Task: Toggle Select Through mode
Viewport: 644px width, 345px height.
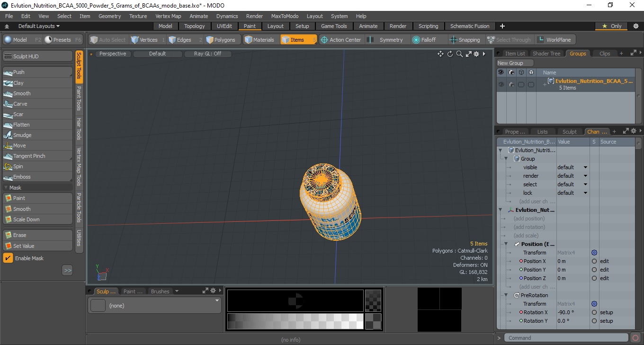Action: pyautogui.click(x=509, y=40)
